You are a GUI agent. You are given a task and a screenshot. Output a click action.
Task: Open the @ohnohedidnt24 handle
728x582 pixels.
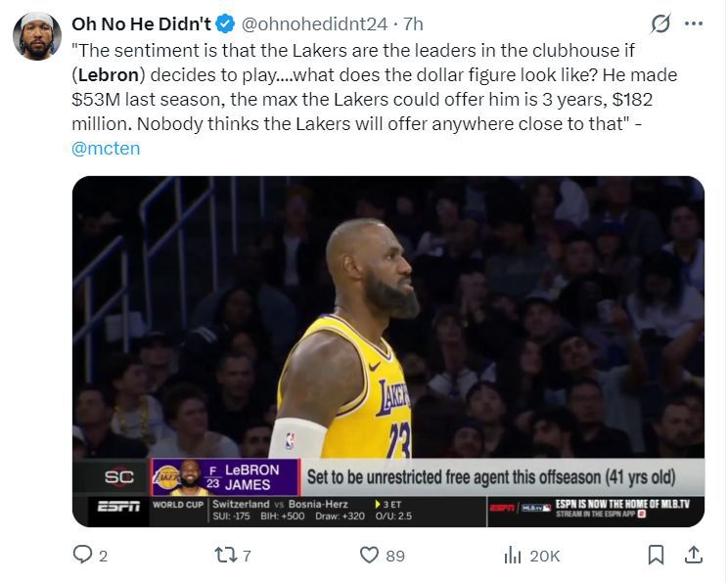[x=314, y=24]
